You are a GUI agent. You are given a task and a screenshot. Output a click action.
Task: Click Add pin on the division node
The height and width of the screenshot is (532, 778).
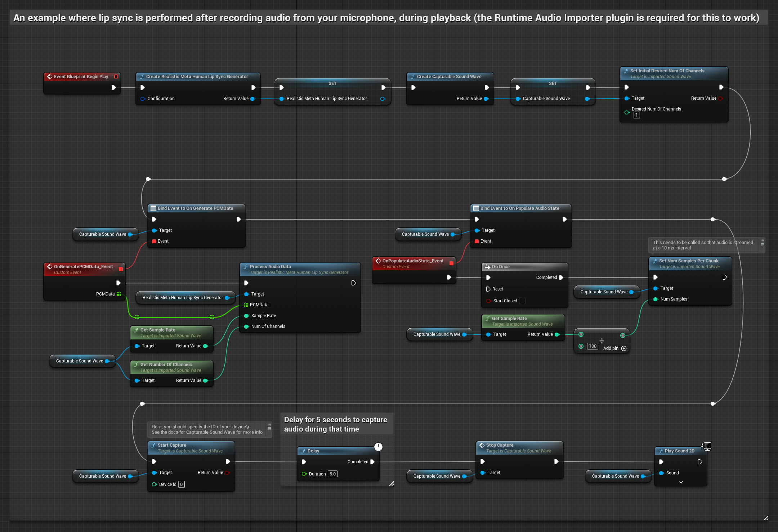point(623,348)
